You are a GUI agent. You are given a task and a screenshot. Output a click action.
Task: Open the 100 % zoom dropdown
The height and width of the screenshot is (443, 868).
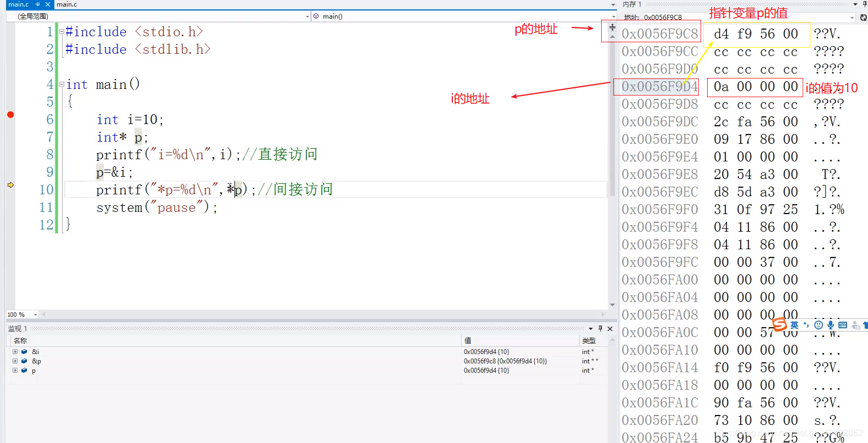click(x=36, y=315)
